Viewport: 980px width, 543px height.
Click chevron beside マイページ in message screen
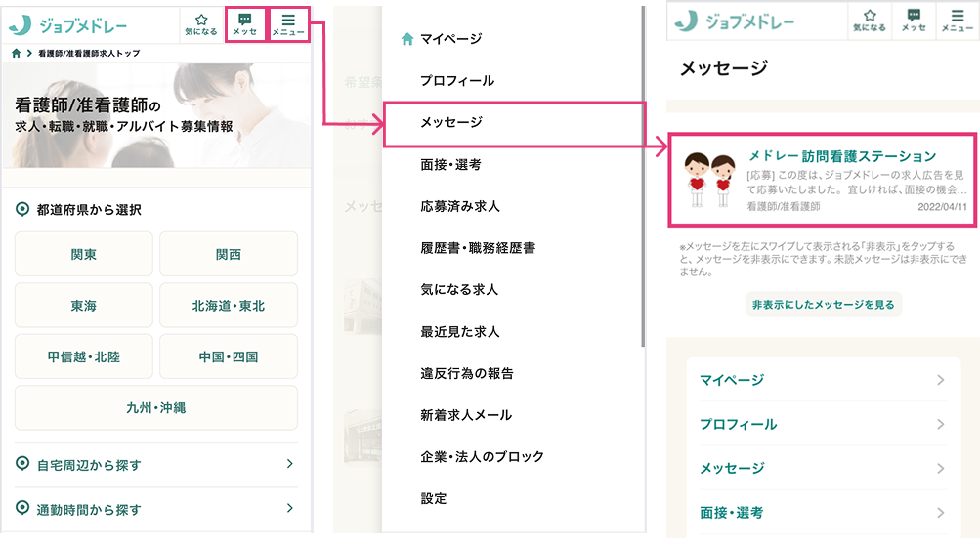click(941, 380)
